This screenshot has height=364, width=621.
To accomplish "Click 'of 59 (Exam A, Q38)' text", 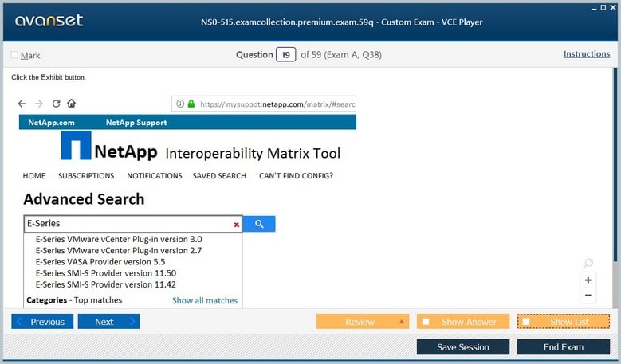I will (x=341, y=55).
